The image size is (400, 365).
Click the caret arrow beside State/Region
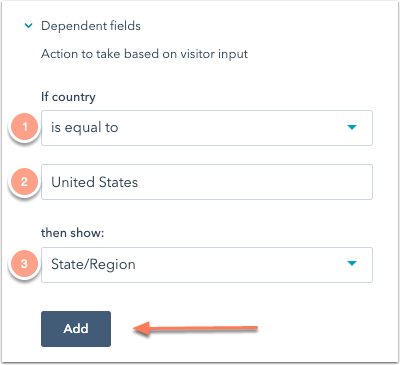coord(352,263)
